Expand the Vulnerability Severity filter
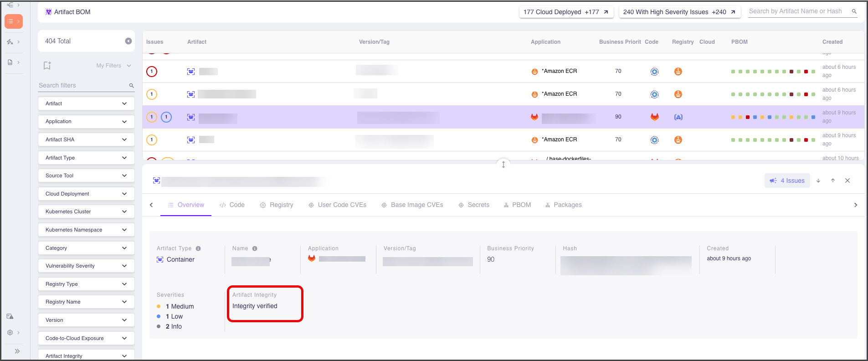 [x=86, y=266]
